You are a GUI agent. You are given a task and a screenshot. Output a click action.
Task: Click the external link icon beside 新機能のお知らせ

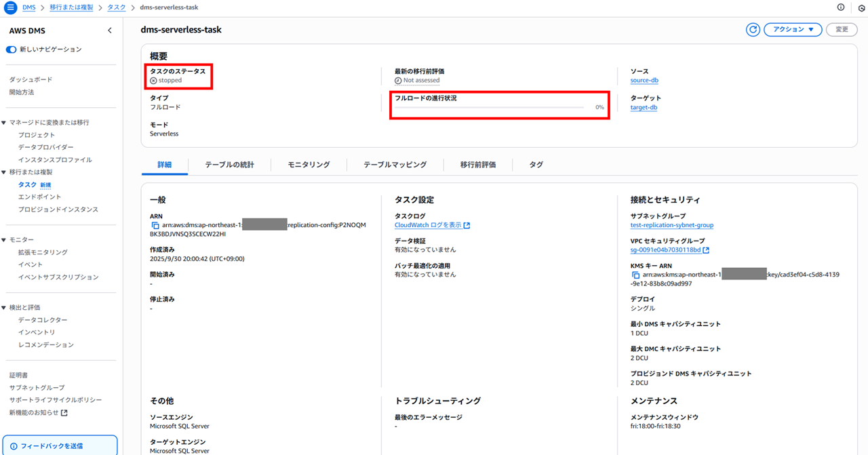point(64,412)
